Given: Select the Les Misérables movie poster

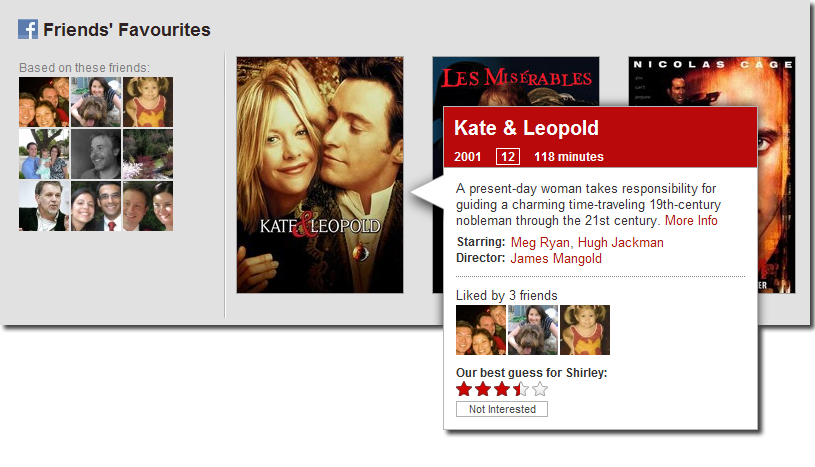Looking at the screenshot, I should [x=516, y=81].
